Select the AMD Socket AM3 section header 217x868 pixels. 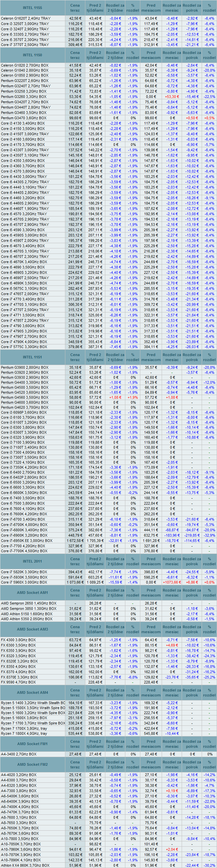pyautogui.click(x=32, y=630)
